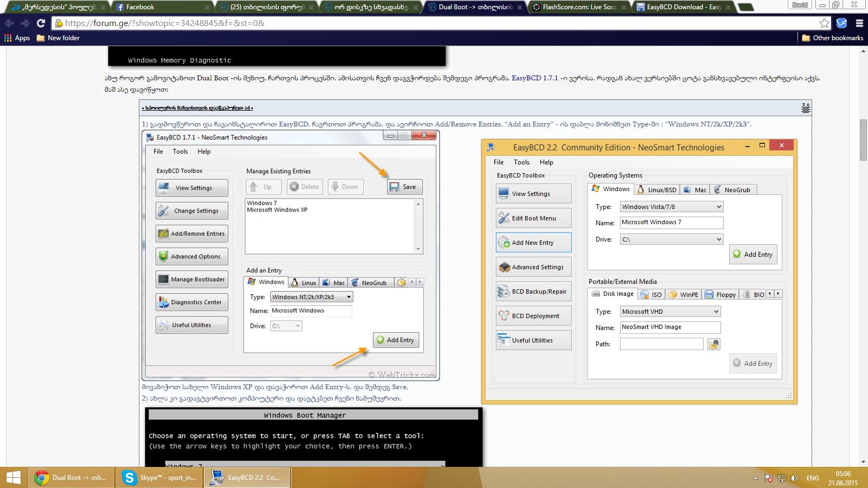868x488 pixels.
Task: Open the Help menu in EasyBCD 2.2
Action: pyautogui.click(x=546, y=162)
